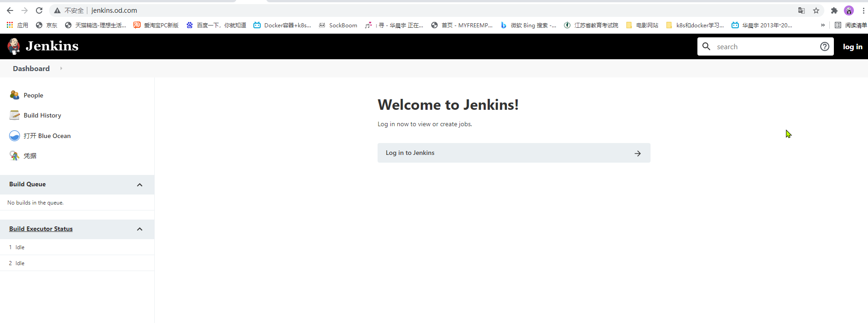Click the Dashboard breadcrumb
Viewport: 868px width, 323px height.
31,68
